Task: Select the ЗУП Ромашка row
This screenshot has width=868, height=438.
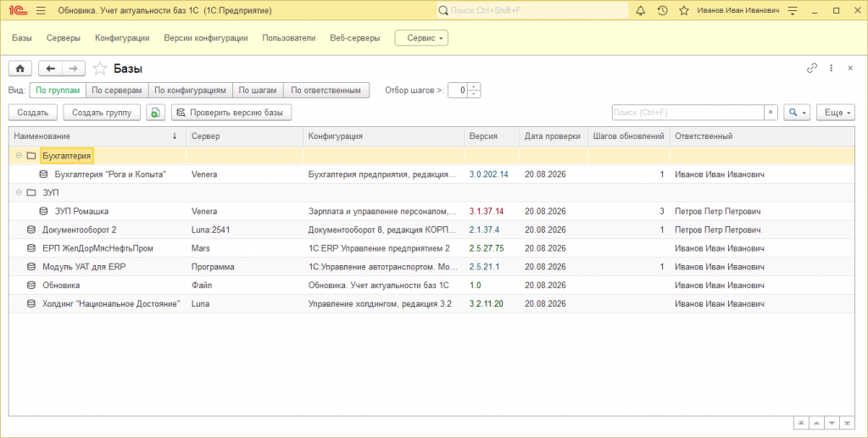Action: (x=431, y=211)
